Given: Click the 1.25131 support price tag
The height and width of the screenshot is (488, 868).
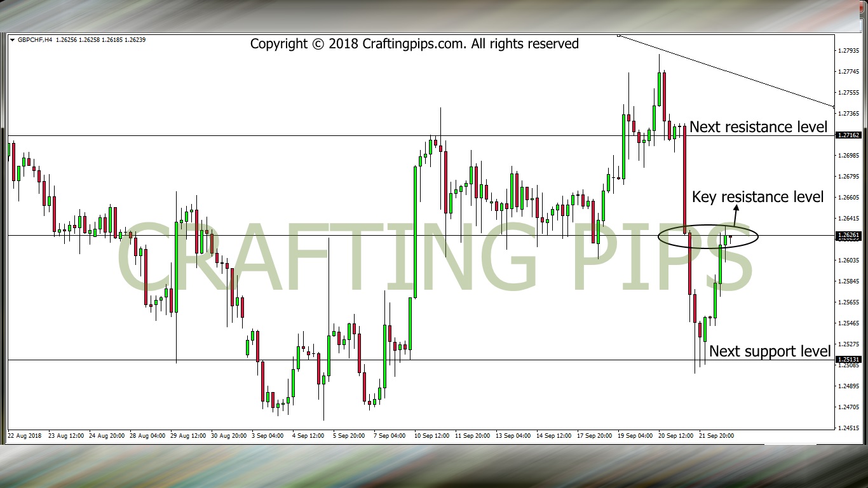Looking at the screenshot, I should (849, 360).
